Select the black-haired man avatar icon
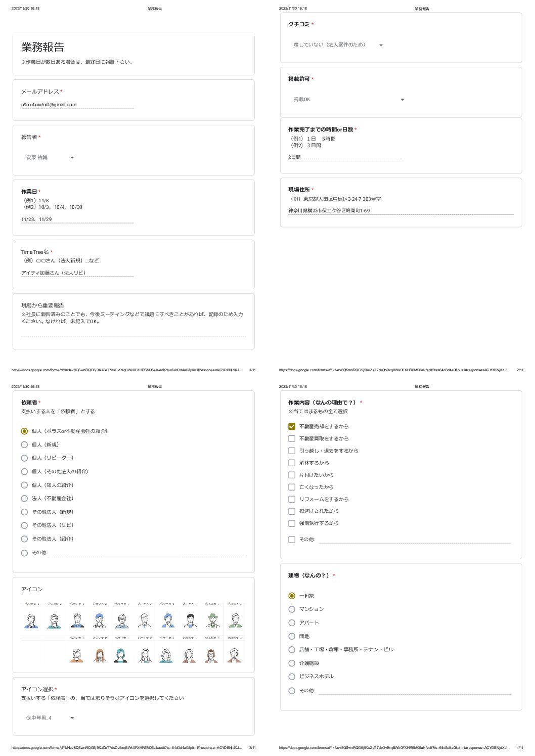 [191, 620]
